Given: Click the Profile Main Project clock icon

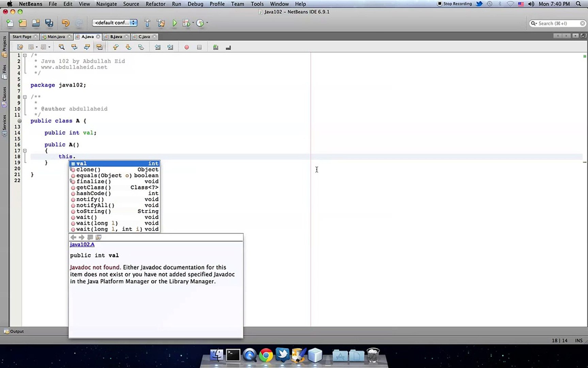Looking at the screenshot, I should [200, 23].
